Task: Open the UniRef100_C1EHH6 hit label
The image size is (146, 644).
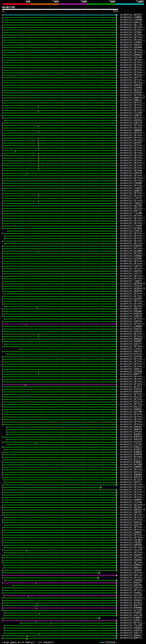Action: point(131,20)
